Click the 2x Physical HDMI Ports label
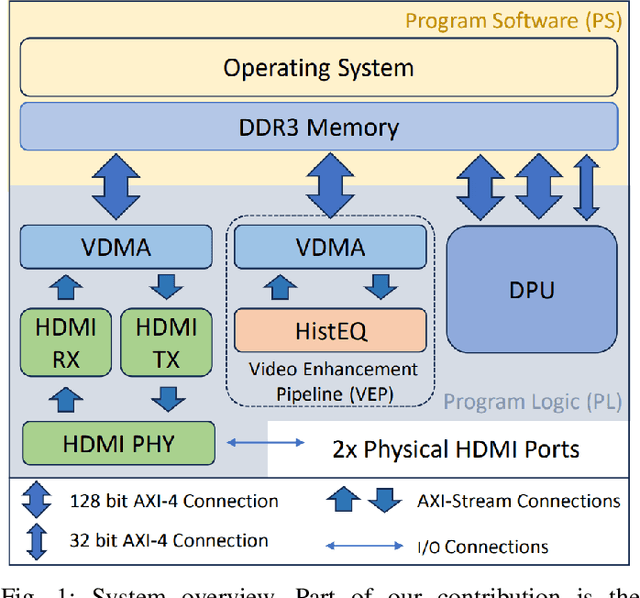The width and height of the screenshot is (640, 598). (x=455, y=448)
